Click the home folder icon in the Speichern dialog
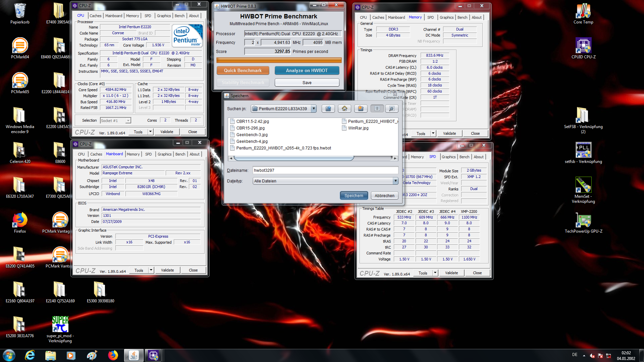This screenshot has width=644, height=362. pyautogui.click(x=344, y=109)
